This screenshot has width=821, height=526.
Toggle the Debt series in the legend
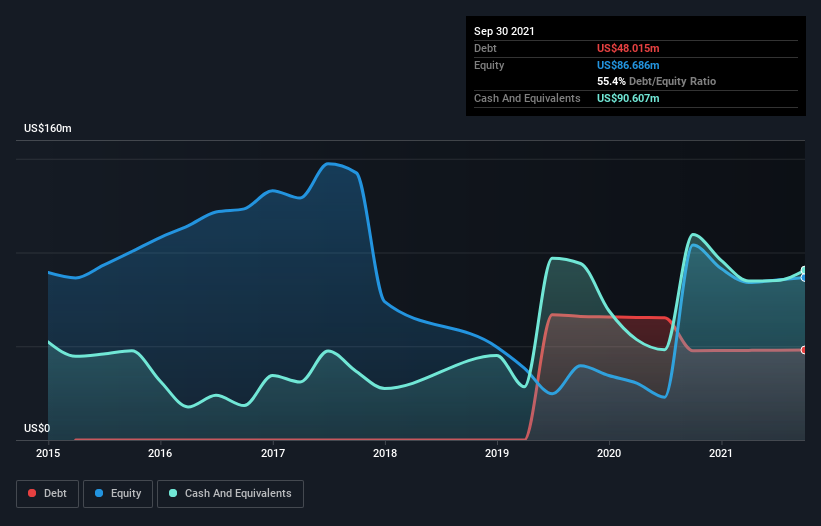tap(48, 494)
